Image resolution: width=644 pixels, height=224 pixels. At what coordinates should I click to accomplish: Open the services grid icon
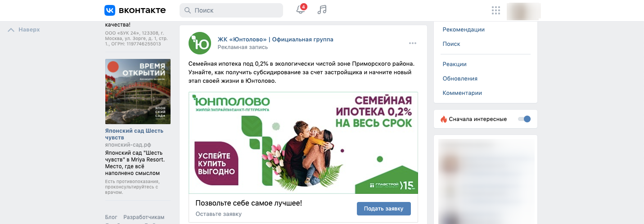(x=496, y=10)
